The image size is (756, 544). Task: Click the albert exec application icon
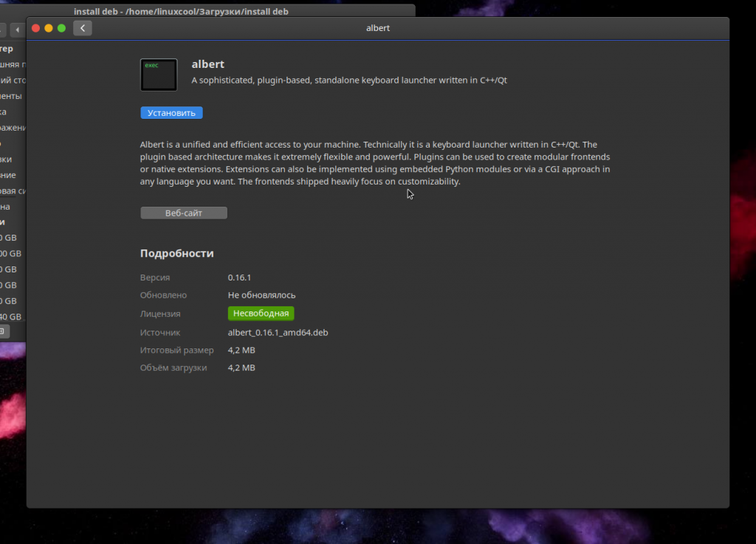pyautogui.click(x=159, y=75)
